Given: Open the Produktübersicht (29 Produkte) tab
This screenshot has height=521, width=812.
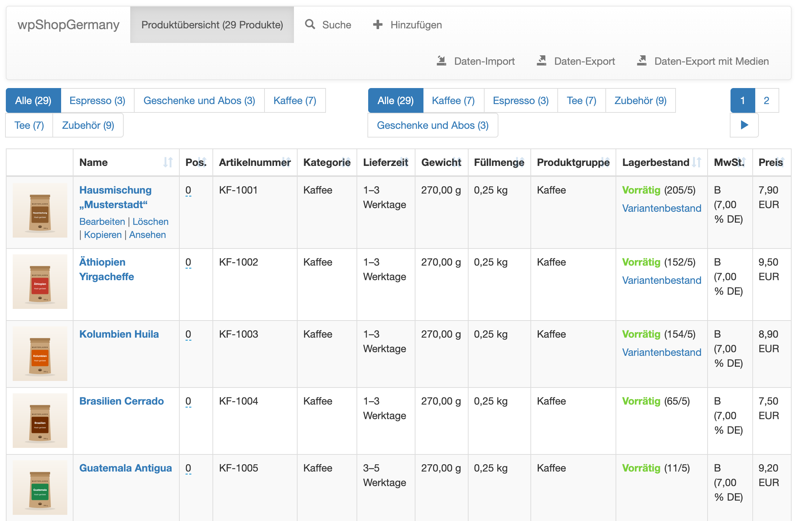Looking at the screenshot, I should [x=212, y=25].
